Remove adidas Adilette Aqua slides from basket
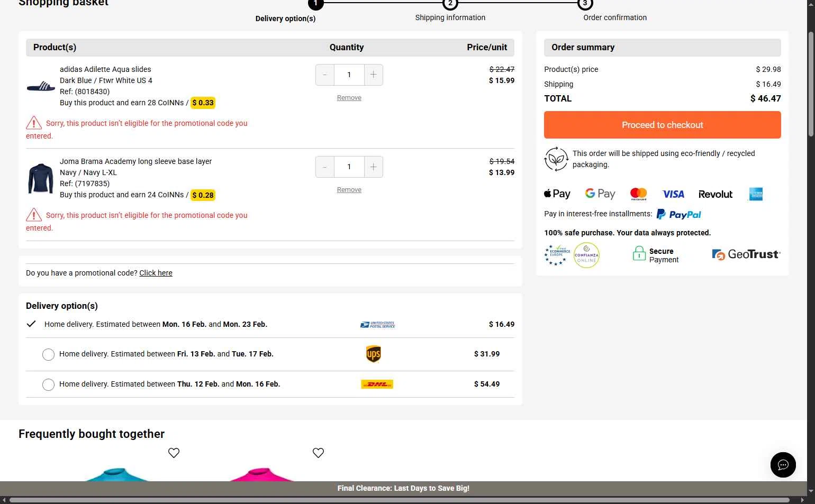 coord(349,98)
